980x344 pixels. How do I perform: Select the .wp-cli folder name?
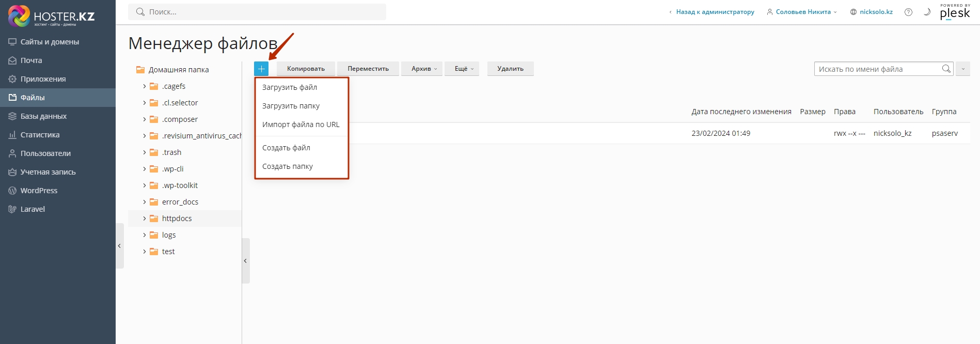[172, 169]
